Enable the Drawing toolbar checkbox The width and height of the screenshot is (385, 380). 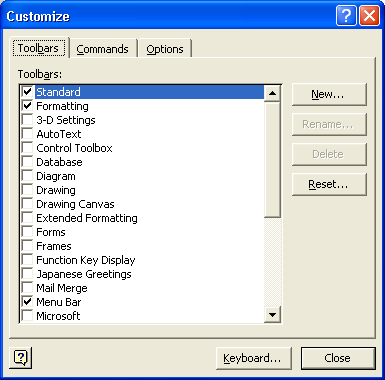tap(27, 190)
